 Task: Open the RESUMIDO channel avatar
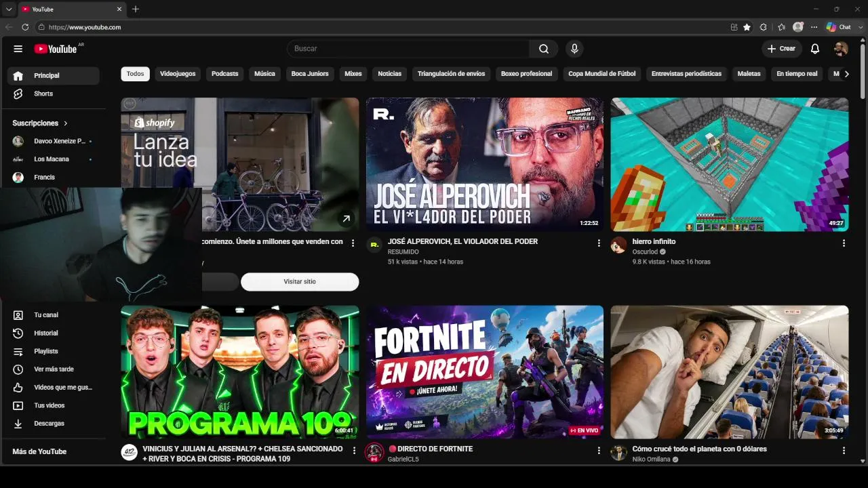[x=374, y=245]
